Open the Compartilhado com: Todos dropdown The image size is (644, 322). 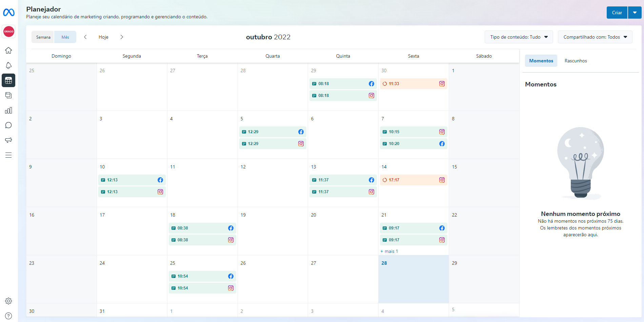tap(595, 37)
